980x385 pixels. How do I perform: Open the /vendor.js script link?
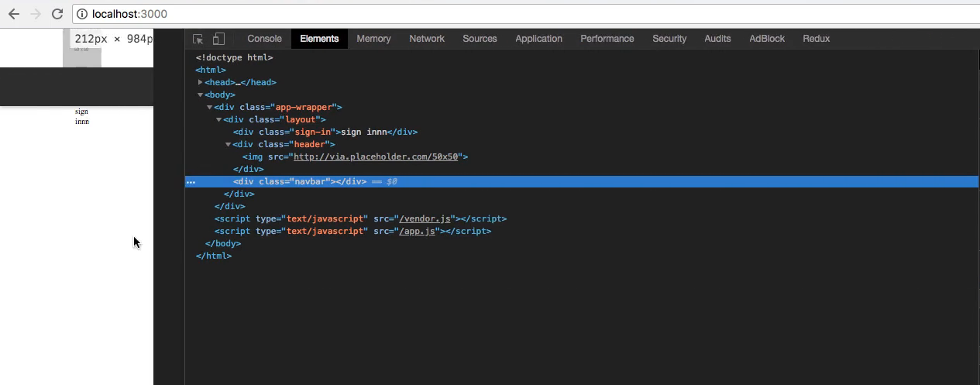(425, 218)
